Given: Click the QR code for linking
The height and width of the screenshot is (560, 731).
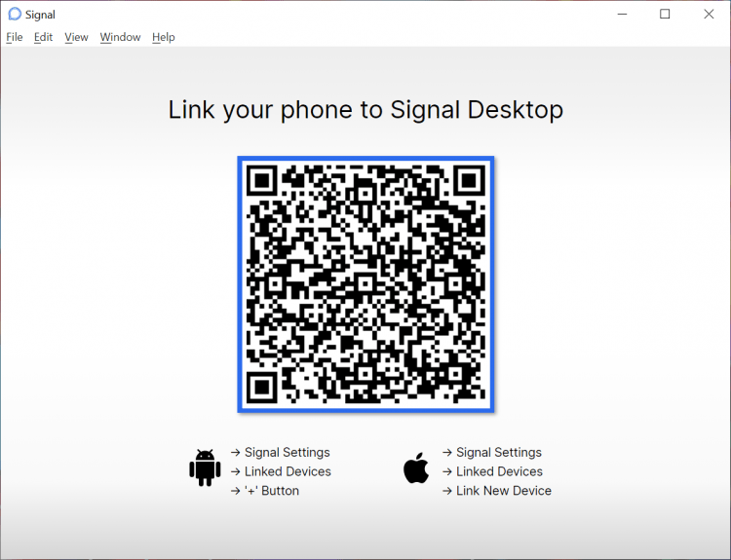Looking at the screenshot, I should click(x=365, y=284).
